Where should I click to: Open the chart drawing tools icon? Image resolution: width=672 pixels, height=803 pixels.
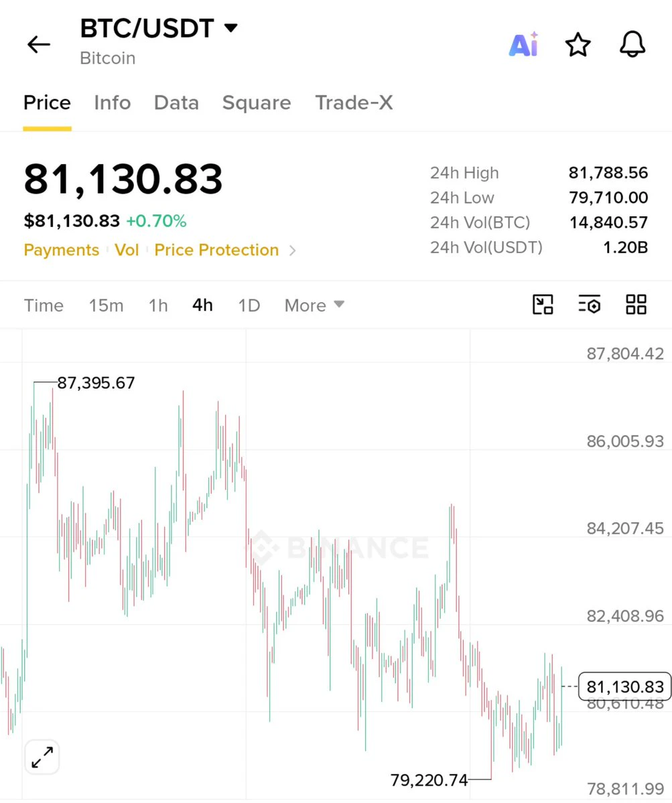(x=543, y=305)
